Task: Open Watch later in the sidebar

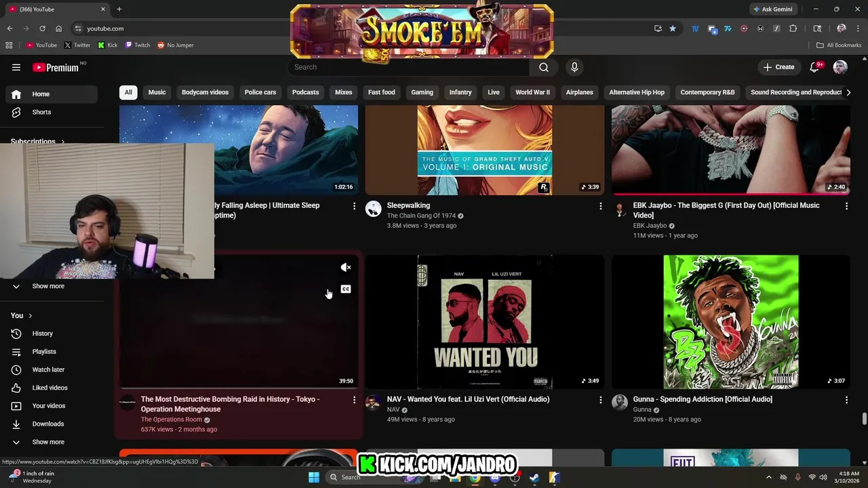Action: pos(52,370)
